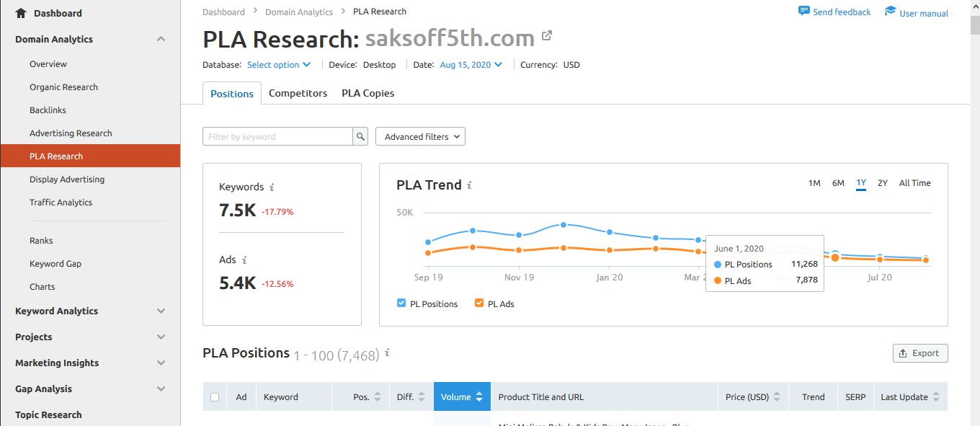Click the 7.5K keywords value

pyautogui.click(x=237, y=211)
